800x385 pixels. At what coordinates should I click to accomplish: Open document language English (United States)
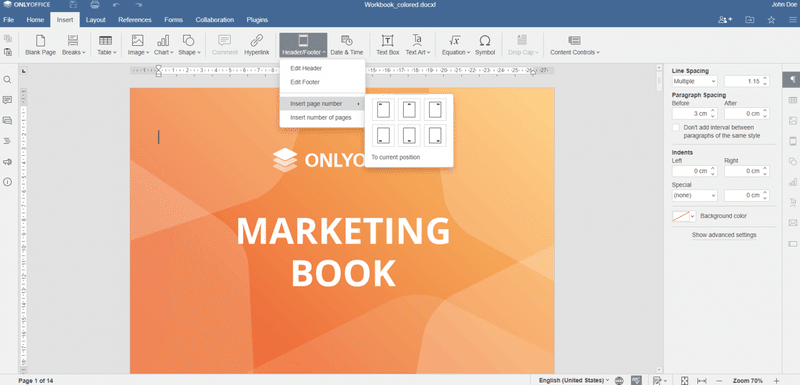[574, 380]
